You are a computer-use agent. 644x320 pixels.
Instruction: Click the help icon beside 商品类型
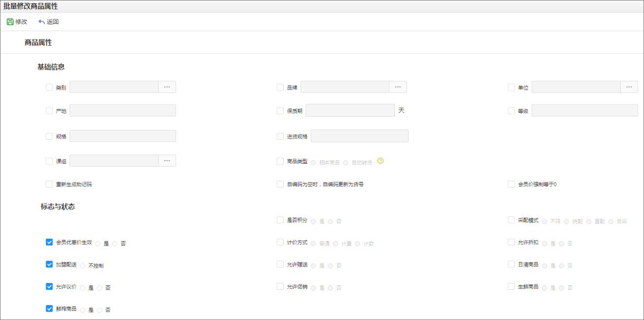[x=380, y=161]
